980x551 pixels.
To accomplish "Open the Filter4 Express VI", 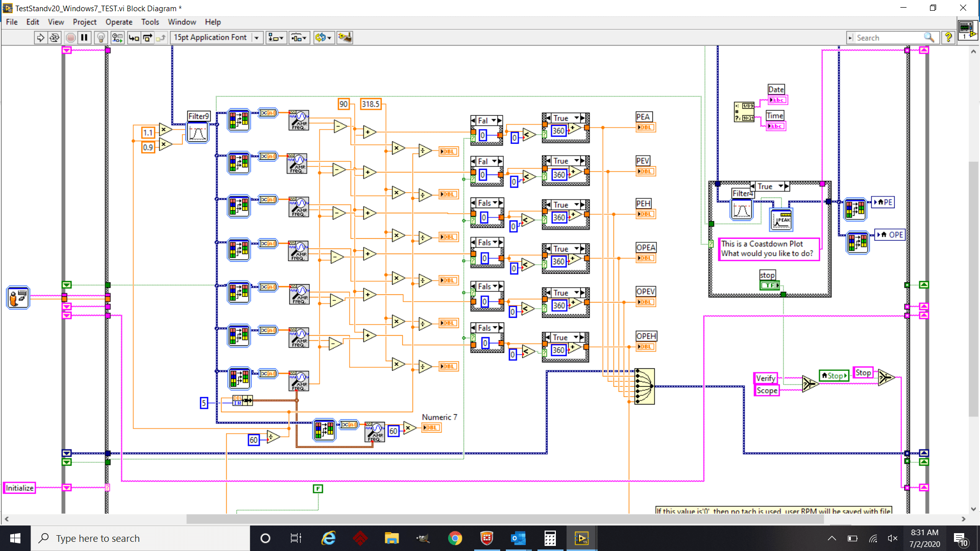I will pyautogui.click(x=741, y=209).
